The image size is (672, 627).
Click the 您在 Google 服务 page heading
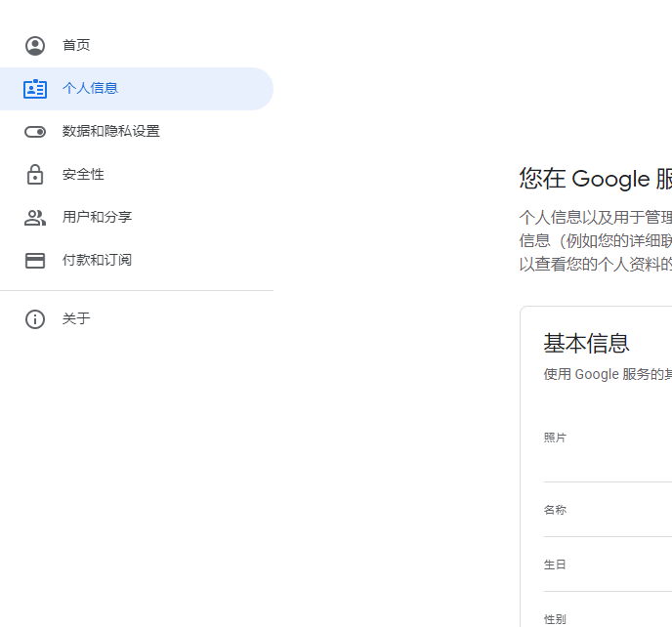tap(595, 179)
